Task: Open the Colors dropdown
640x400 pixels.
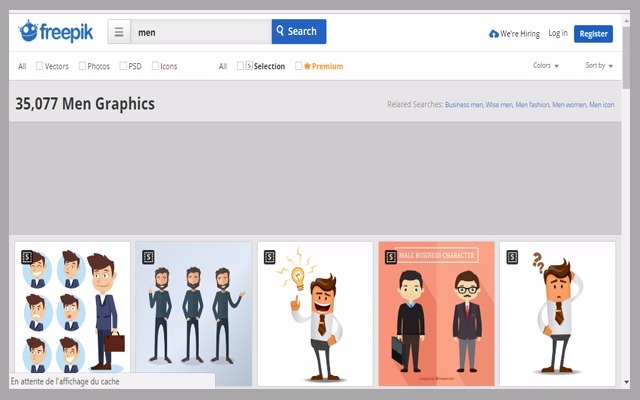Action: point(546,66)
